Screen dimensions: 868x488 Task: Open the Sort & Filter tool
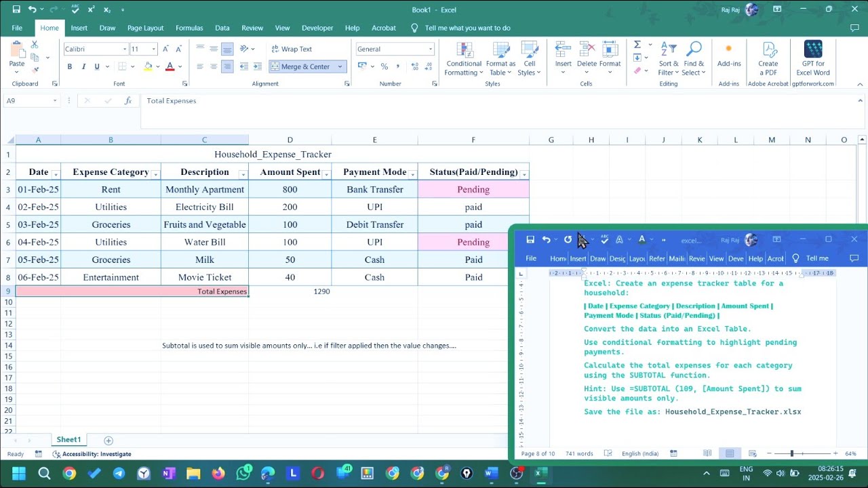point(669,59)
